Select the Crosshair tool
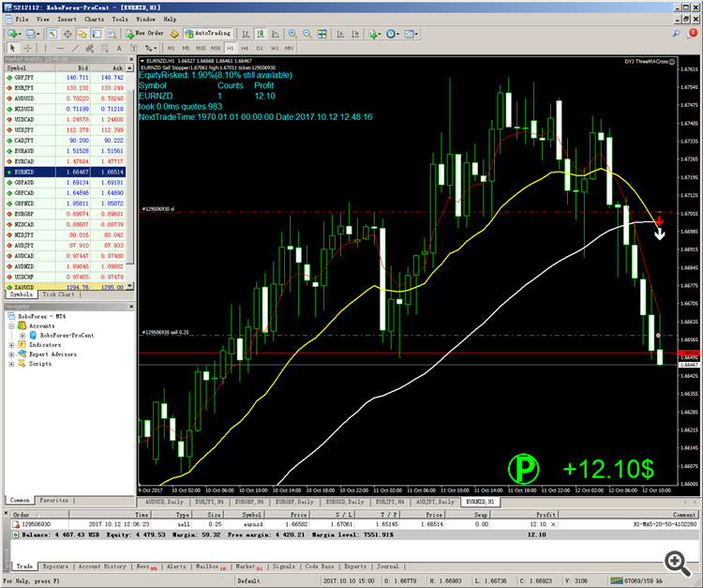703x588 pixels. [x=28, y=48]
